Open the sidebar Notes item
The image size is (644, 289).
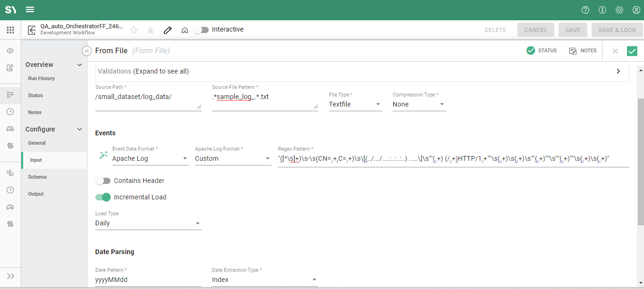pyautogui.click(x=35, y=112)
